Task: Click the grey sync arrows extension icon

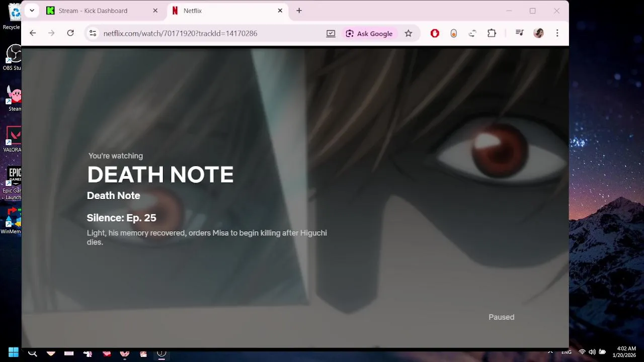Action: 472,33
